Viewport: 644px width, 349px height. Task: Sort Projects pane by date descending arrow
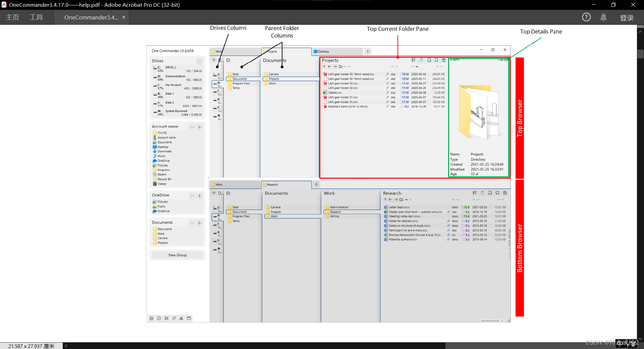tap(417, 67)
